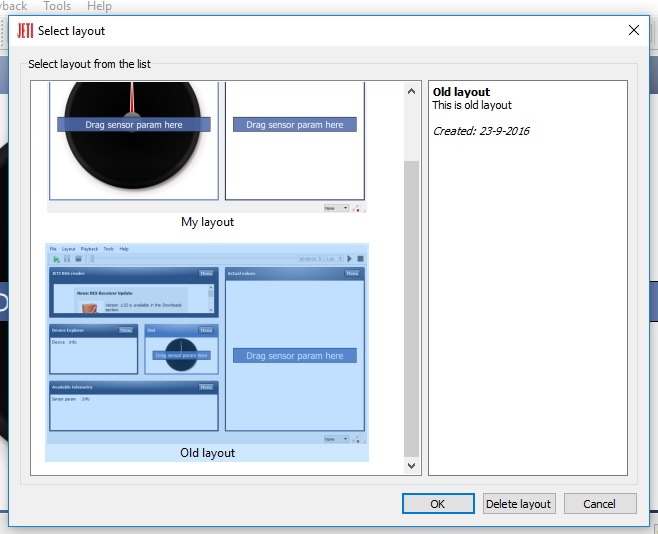Click the JETI logo icon in title bar
The width and height of the screenshot is (658, 534).
point(25,31)
